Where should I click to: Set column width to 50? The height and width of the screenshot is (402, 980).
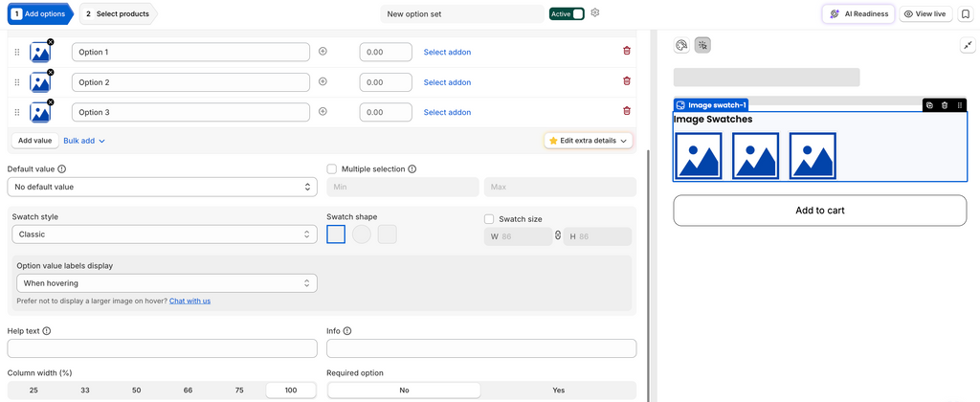coord(136,391)
